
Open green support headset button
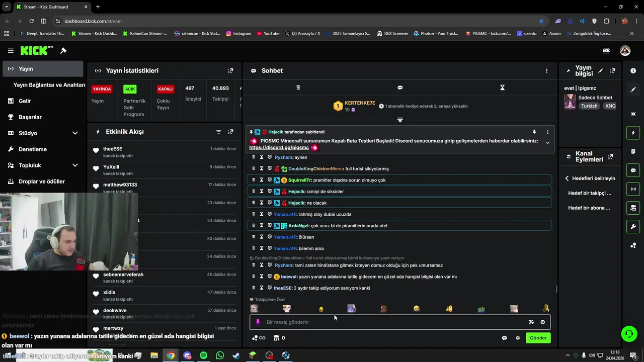[x=628, y=333]
